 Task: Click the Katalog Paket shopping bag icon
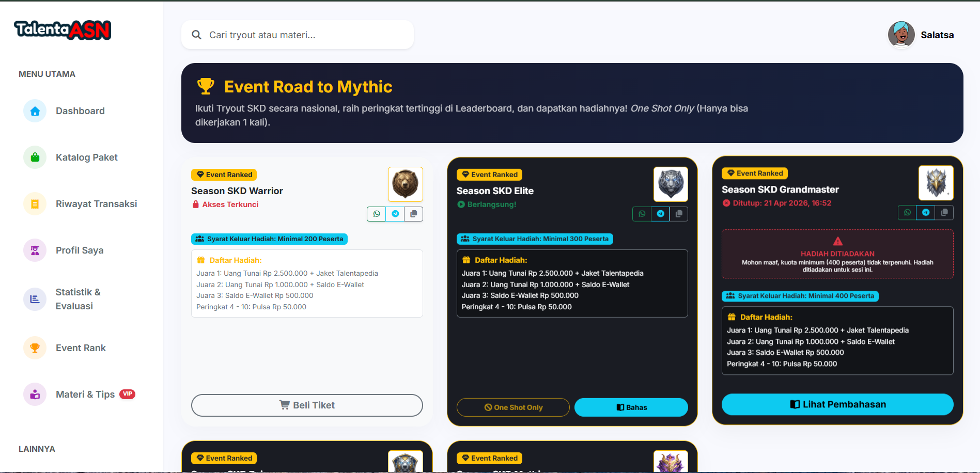coord(35,157)
